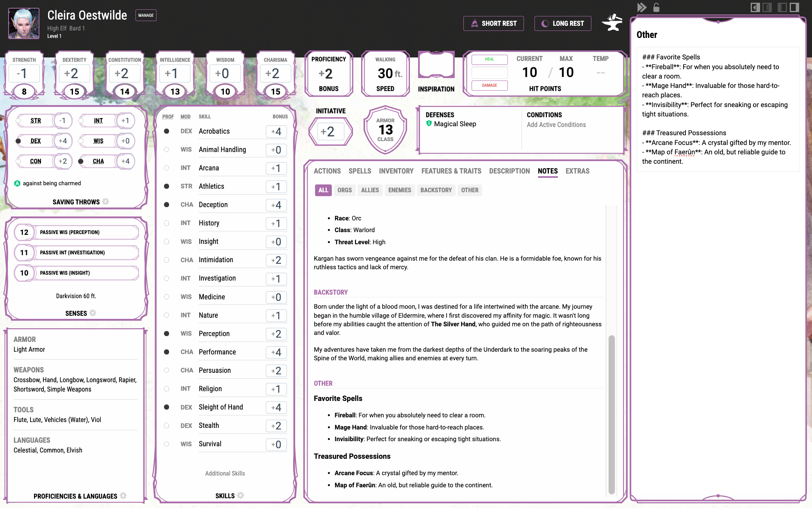Select the Allies notes filter

tap(370, 190)
